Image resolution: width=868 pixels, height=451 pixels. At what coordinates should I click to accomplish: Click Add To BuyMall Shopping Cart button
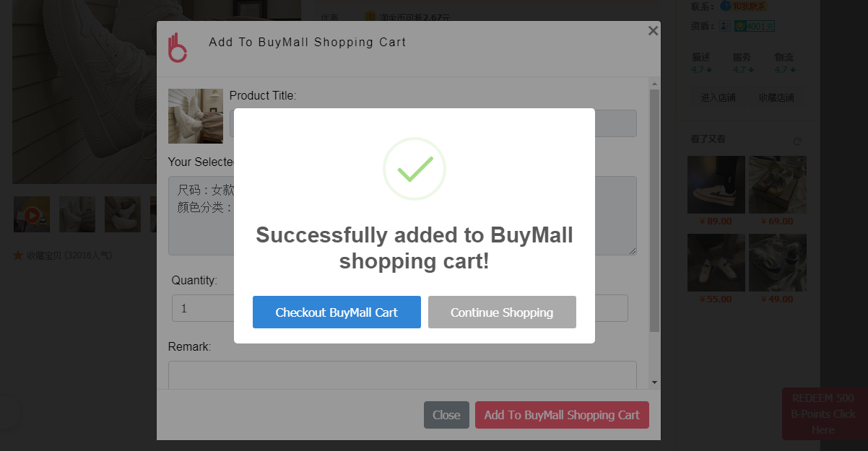click(x=562, y=415)
